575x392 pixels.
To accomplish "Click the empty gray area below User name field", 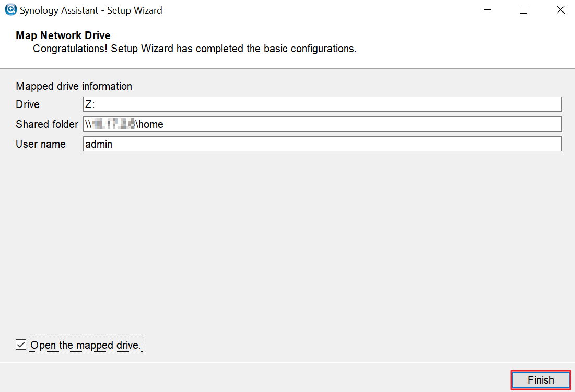I will (287, 242).
